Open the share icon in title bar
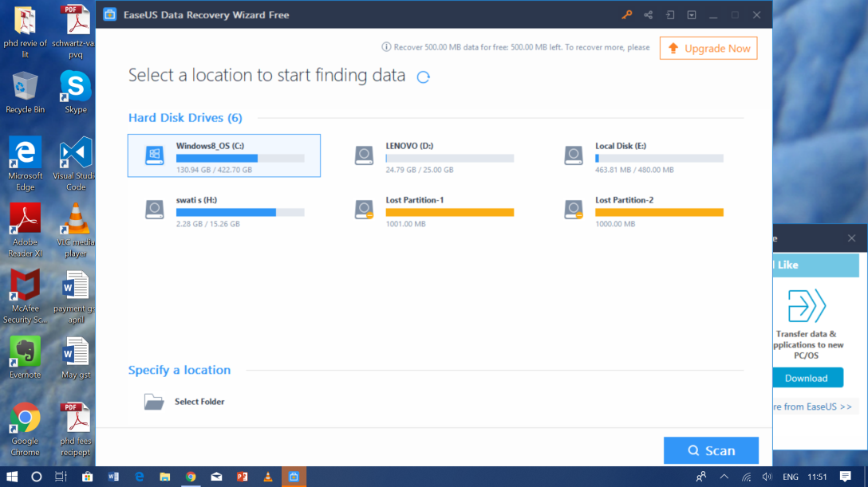This screenshot has height=487, width=868. [649, 15]
